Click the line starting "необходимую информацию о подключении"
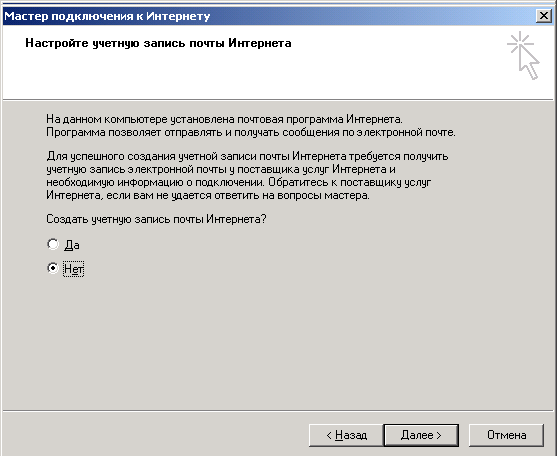557x456 pixels. point(239,182)
